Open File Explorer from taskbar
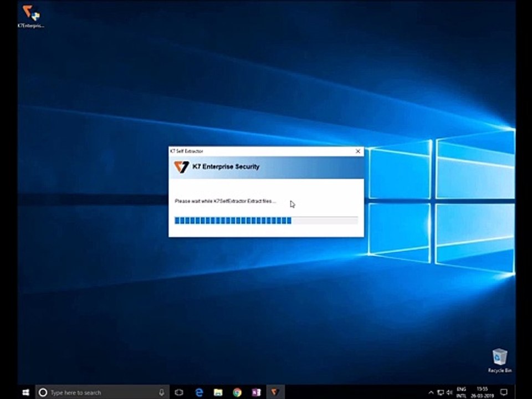The height and width of the screenshot is (399, 532). [x=218, y=392]
